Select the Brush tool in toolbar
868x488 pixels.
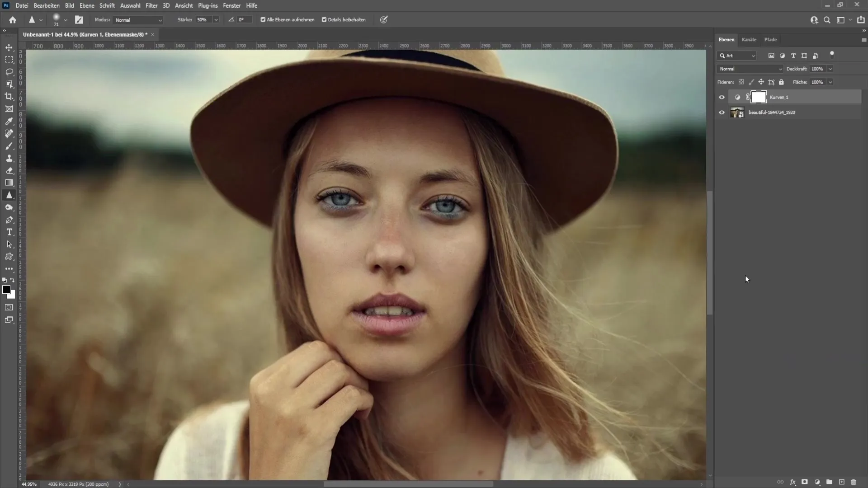9,145
